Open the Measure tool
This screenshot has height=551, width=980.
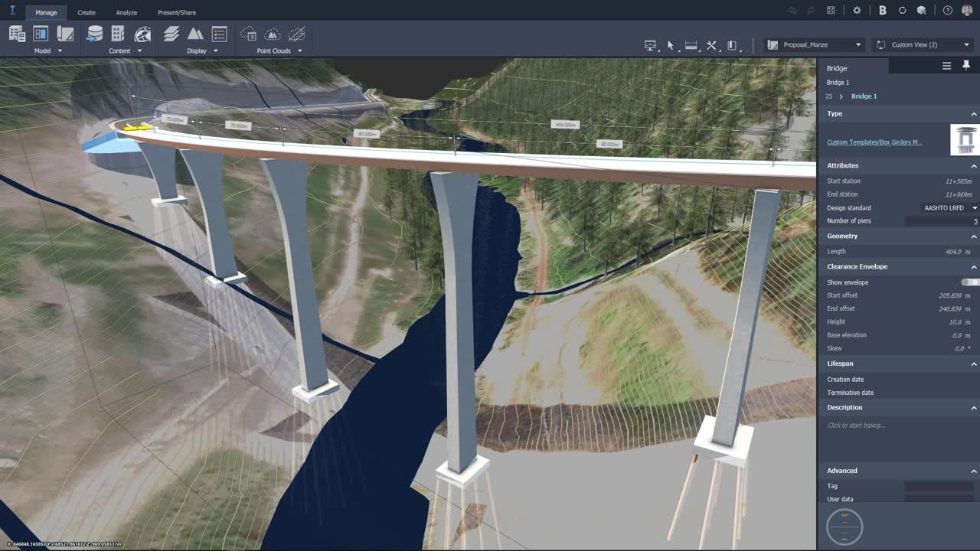point(690,44)
